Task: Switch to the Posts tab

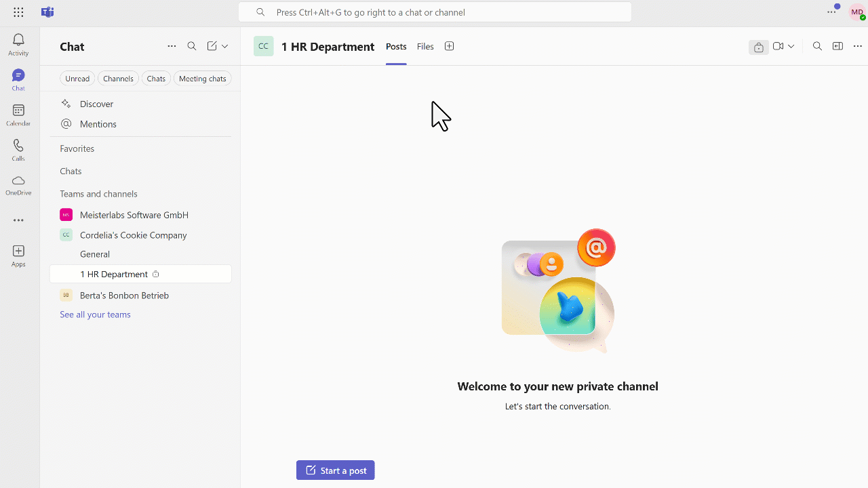Action: [x=396, y=47]
